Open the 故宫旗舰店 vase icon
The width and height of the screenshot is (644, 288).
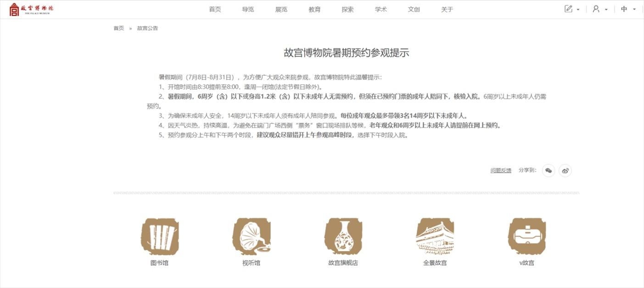point(343,237)
